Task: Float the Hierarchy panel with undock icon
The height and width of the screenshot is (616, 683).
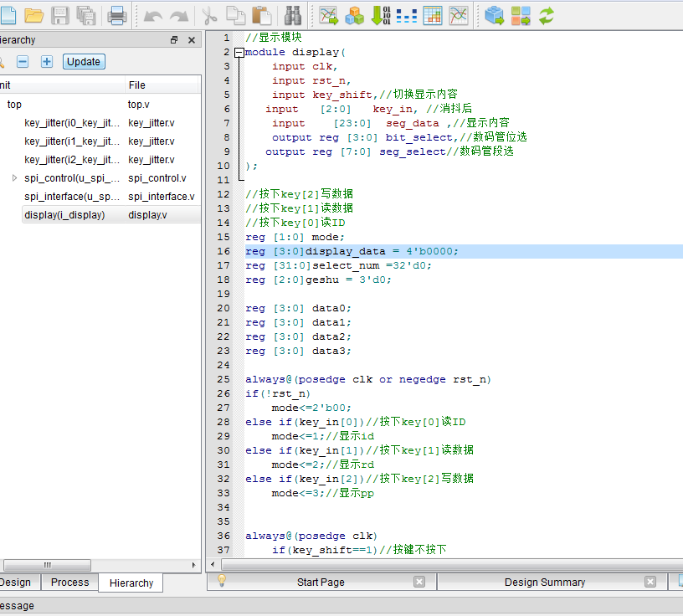Action: coord(174,40)
